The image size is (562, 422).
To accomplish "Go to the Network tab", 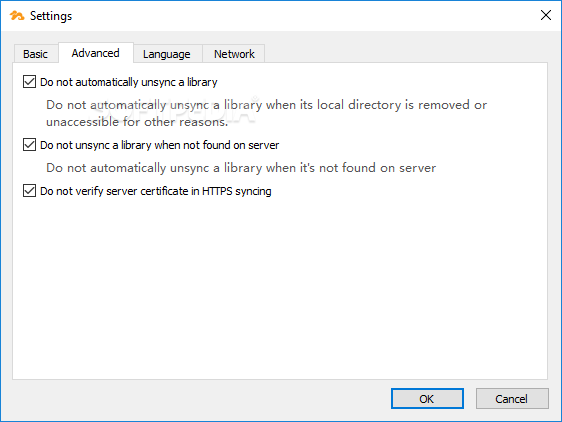I will [234, 54].
